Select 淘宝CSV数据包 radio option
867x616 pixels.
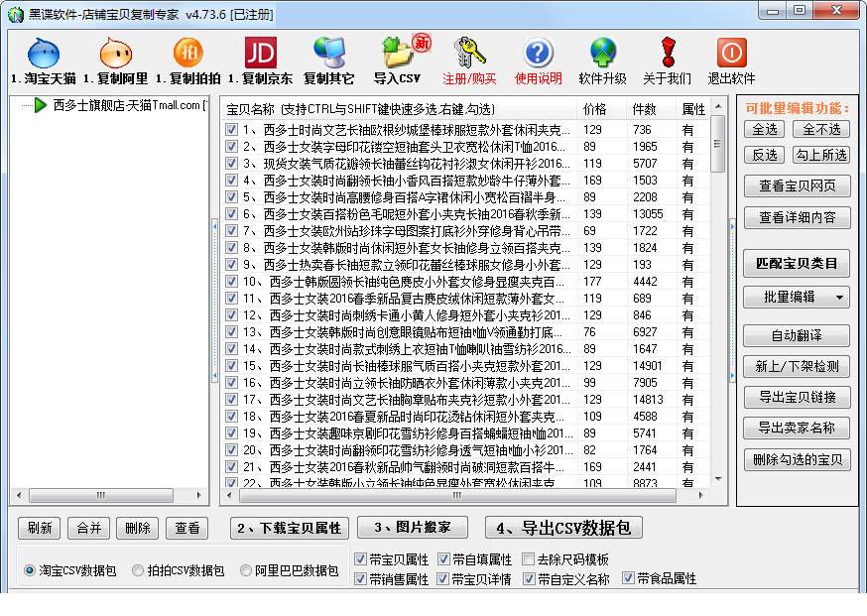click(30, 570)
